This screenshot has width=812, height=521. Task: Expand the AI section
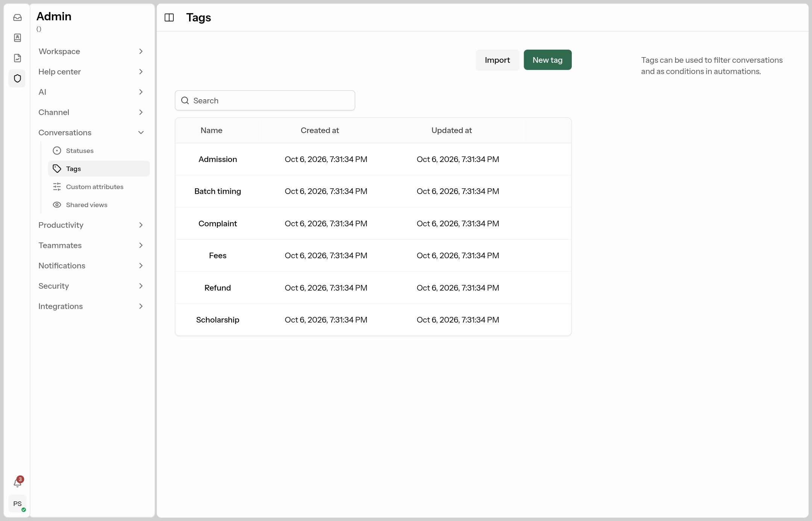[x=91, y=92]
